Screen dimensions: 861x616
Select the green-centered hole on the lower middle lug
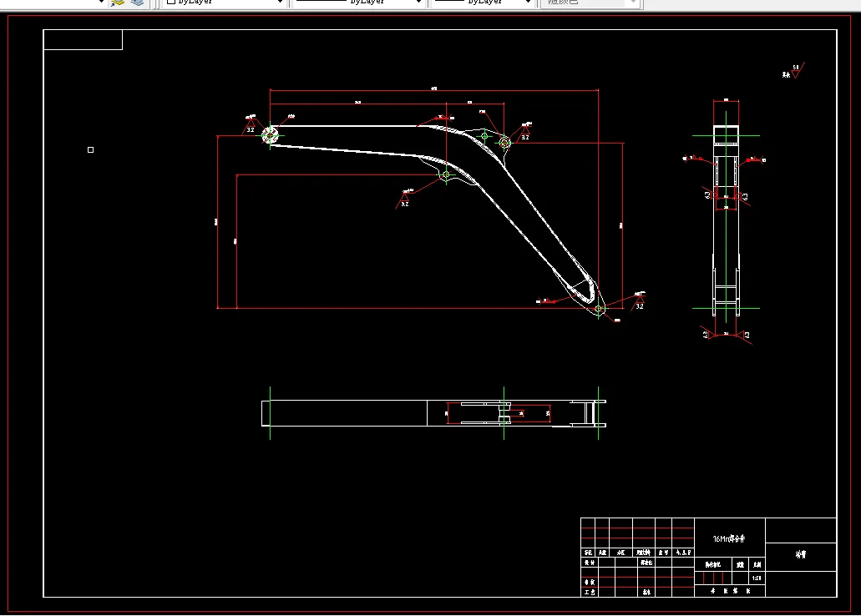(x=446, y=175)
